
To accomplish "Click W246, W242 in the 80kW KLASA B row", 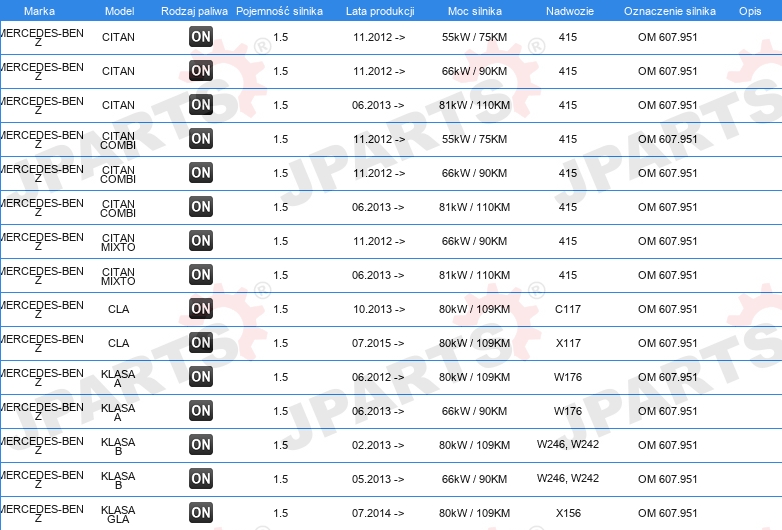I will pyautogui.click(x=568, y=444).
